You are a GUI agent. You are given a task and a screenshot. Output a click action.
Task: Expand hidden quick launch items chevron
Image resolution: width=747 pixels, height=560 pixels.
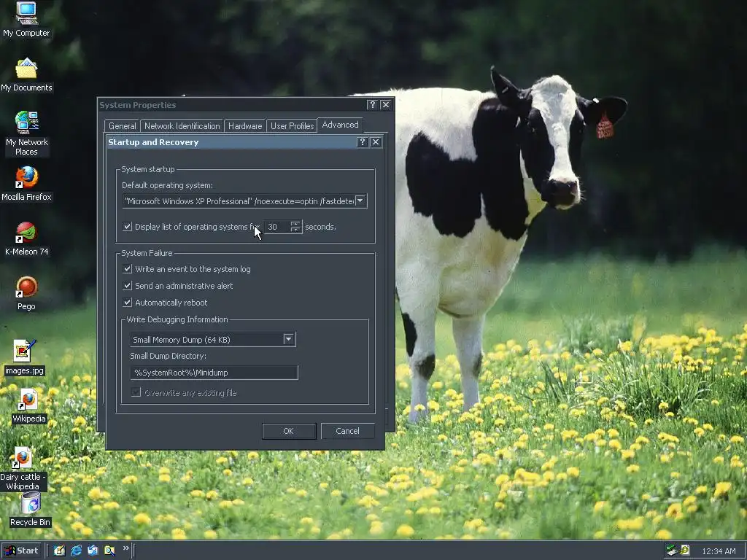pos(125,548)
